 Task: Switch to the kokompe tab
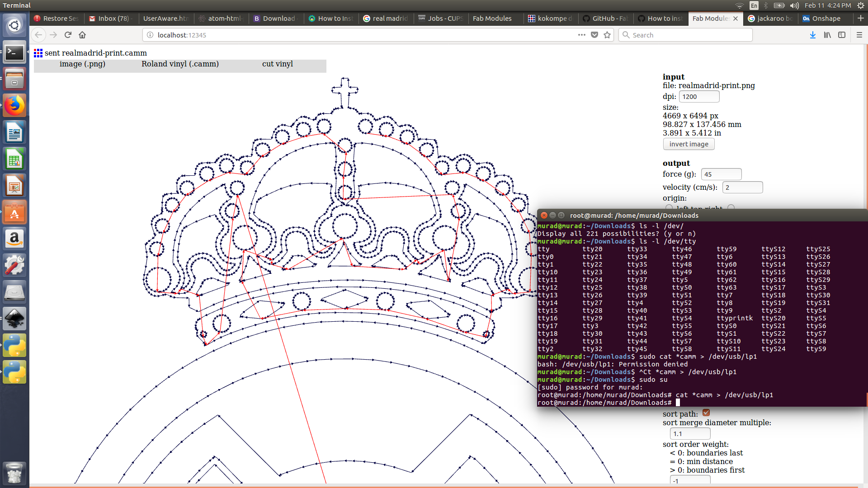pos(551,19)
